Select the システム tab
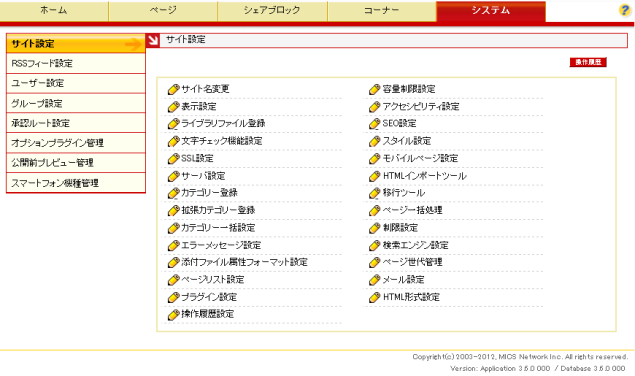 click(x=491, y=11)
